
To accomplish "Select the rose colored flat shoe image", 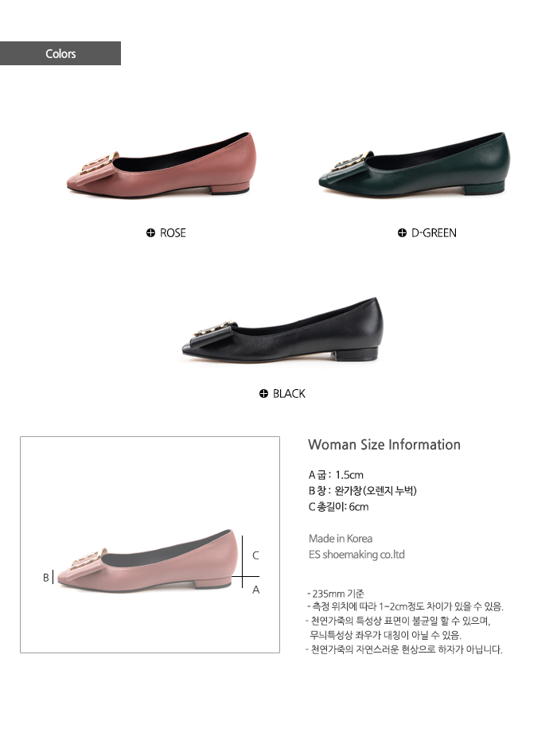I will [162, 163].
